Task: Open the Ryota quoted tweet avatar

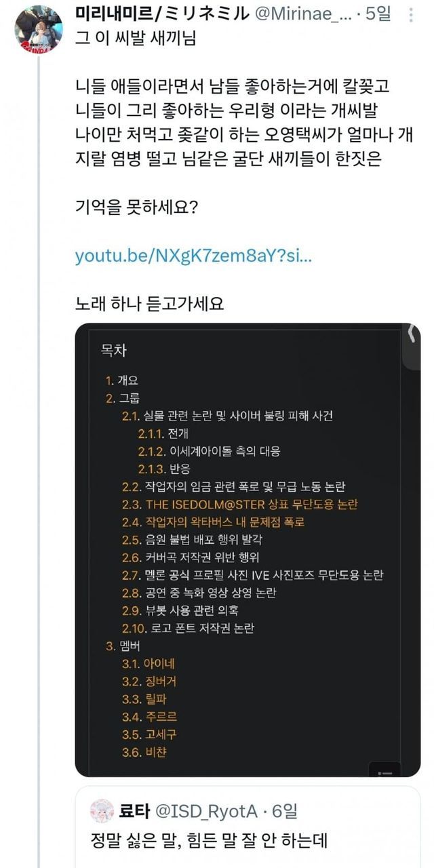Action: (102, 811)
